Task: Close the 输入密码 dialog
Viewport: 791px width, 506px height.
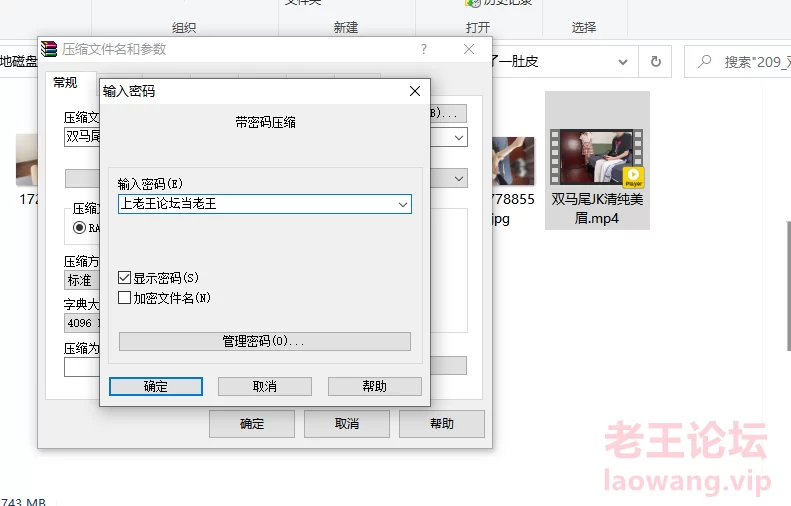Action: click(x=415, y=91)
